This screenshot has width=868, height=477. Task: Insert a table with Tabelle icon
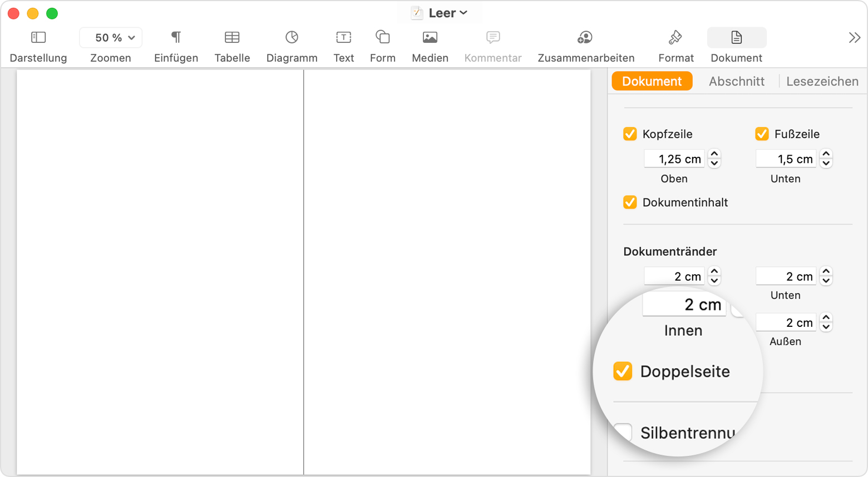tap(232, 38)
